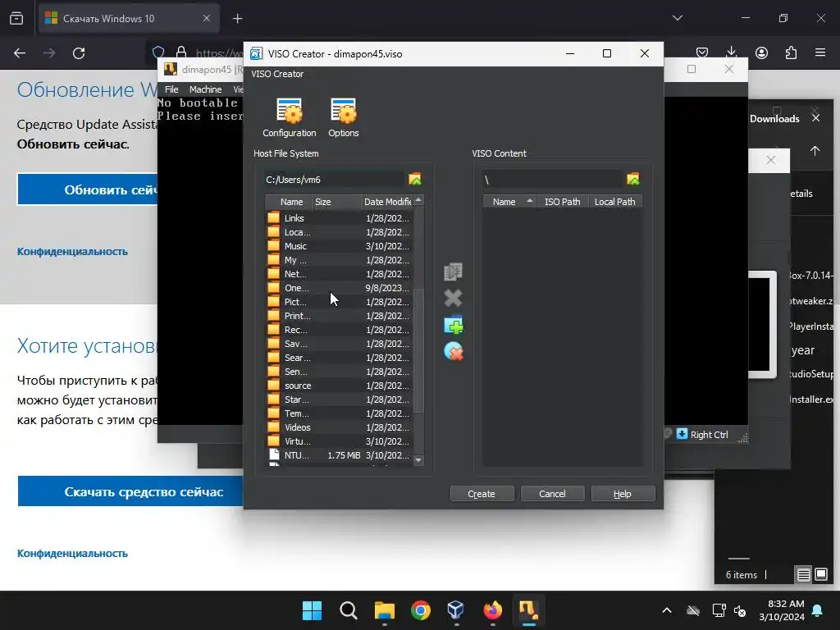Click the Create button
Screen dimensions: 840x630
coord(482,494)
